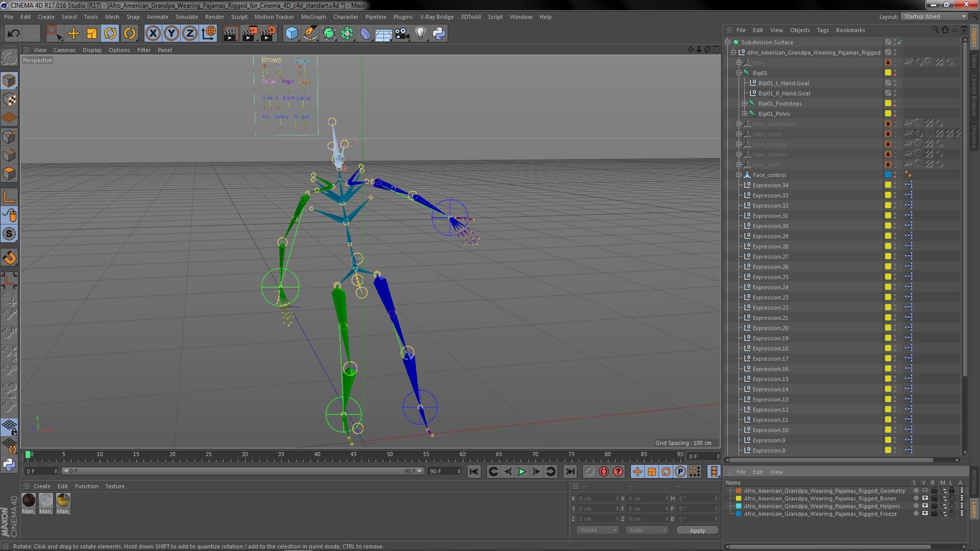Open the deformer Bend icon
The image size is (980, 551).
pos(365,34)
